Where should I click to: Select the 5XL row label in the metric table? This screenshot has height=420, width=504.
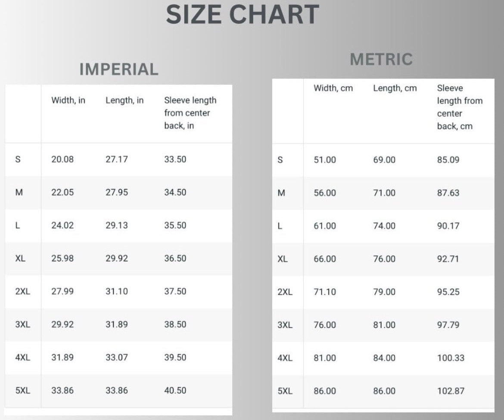284,391
